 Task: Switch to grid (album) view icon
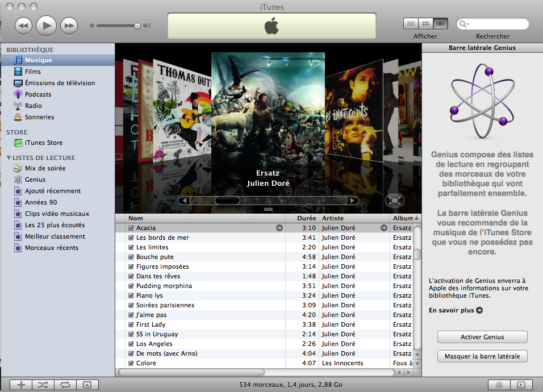coord(425,24)
